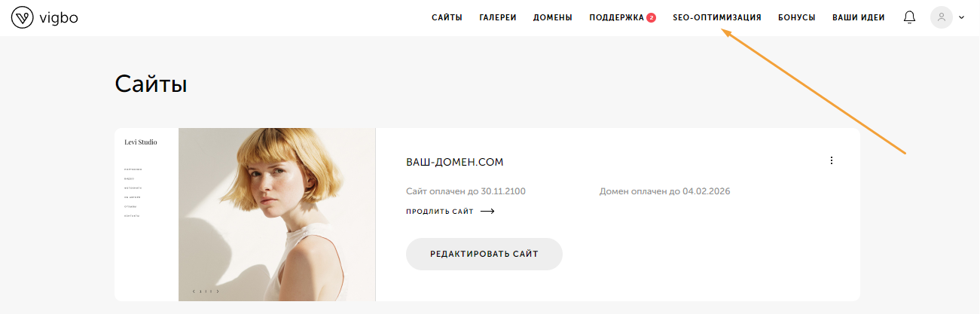This screenshot has height=314, width=980.
Task: Click the site preview thumbnail
Action: [x=245, y=215]
